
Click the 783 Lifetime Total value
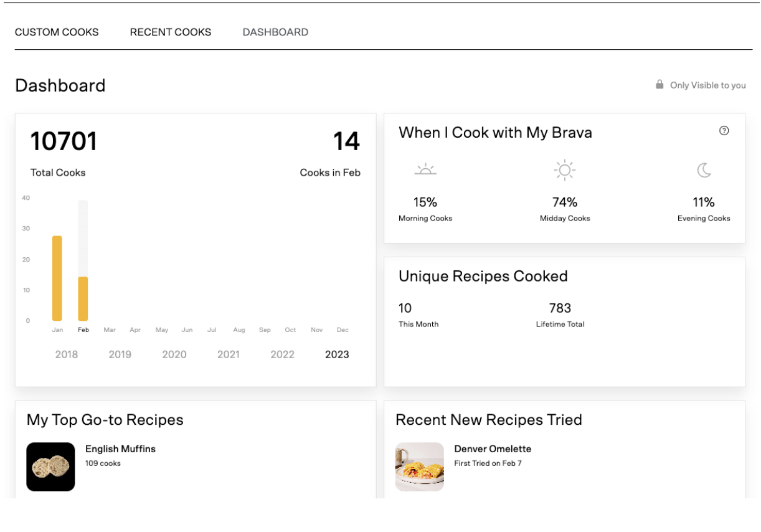560,308
